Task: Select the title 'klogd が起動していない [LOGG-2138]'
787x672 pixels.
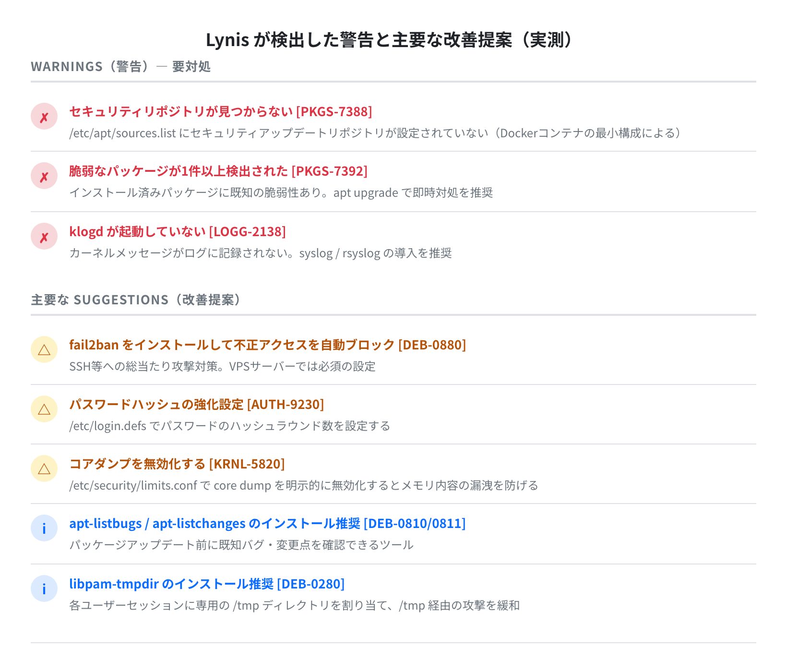Action: click(x=178, y=231)
